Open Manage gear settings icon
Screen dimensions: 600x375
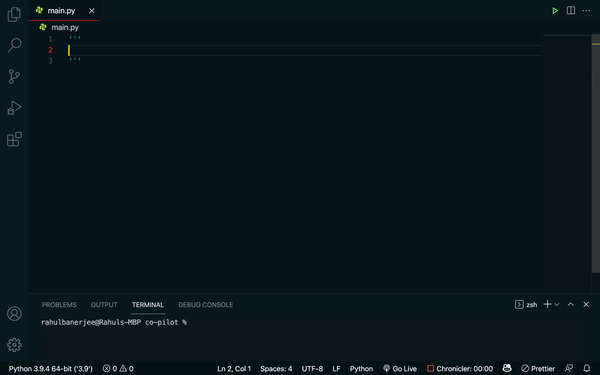point(14,345)
